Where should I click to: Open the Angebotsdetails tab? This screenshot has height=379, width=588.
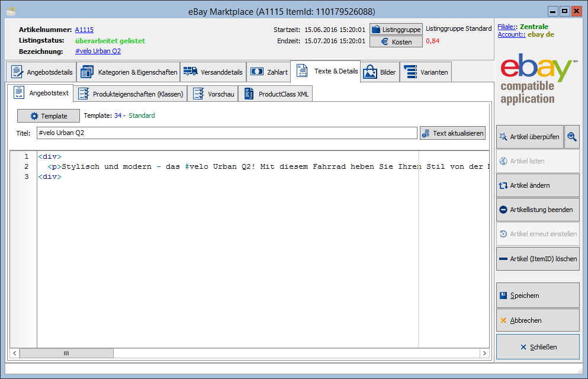41,72
